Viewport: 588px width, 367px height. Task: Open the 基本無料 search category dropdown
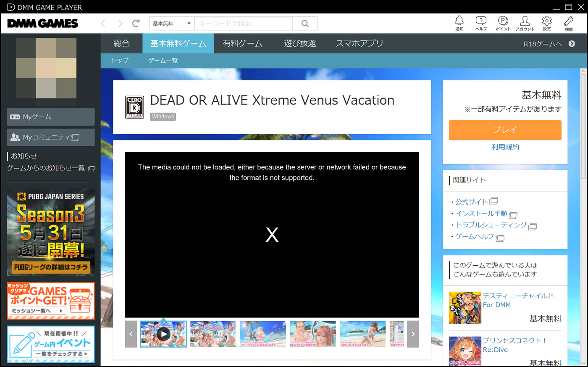[x=172, y=24]
